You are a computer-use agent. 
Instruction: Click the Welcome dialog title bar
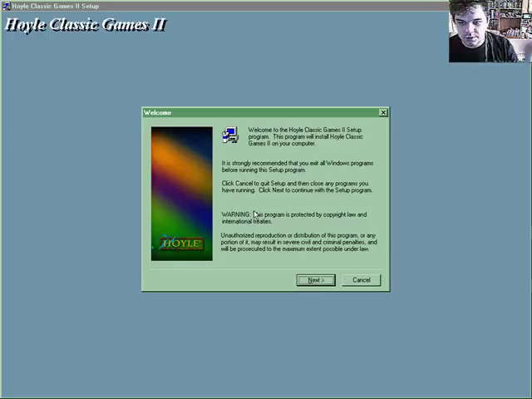pyautogui.click(x=265, y=113)
